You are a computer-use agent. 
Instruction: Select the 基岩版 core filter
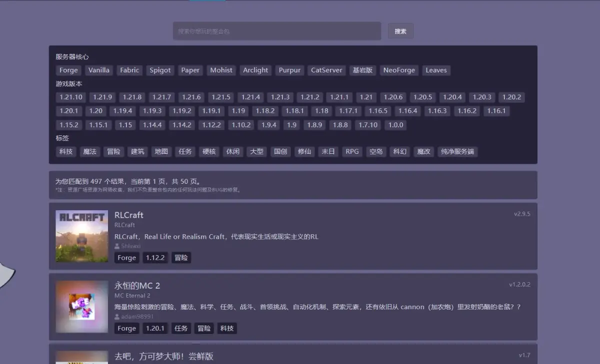coord(362,70)
